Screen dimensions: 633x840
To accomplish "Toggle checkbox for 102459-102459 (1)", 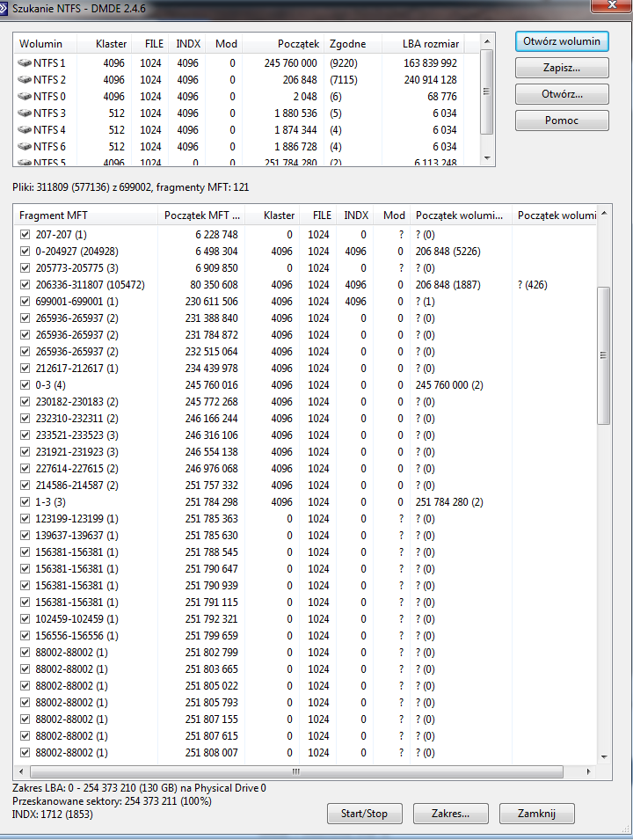I will pyautogui.click(x=25, y=618).
